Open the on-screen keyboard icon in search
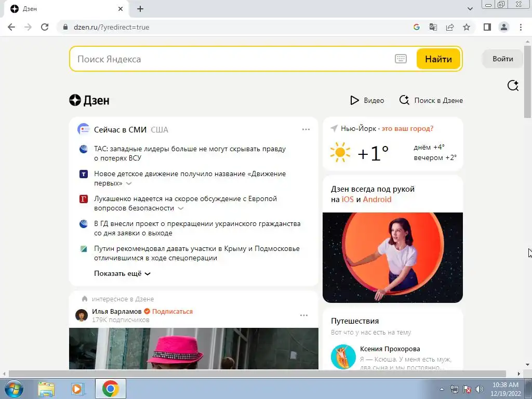The height and width of the screenshot is (399, 532). pyautogui.click(x=401, y=59)
